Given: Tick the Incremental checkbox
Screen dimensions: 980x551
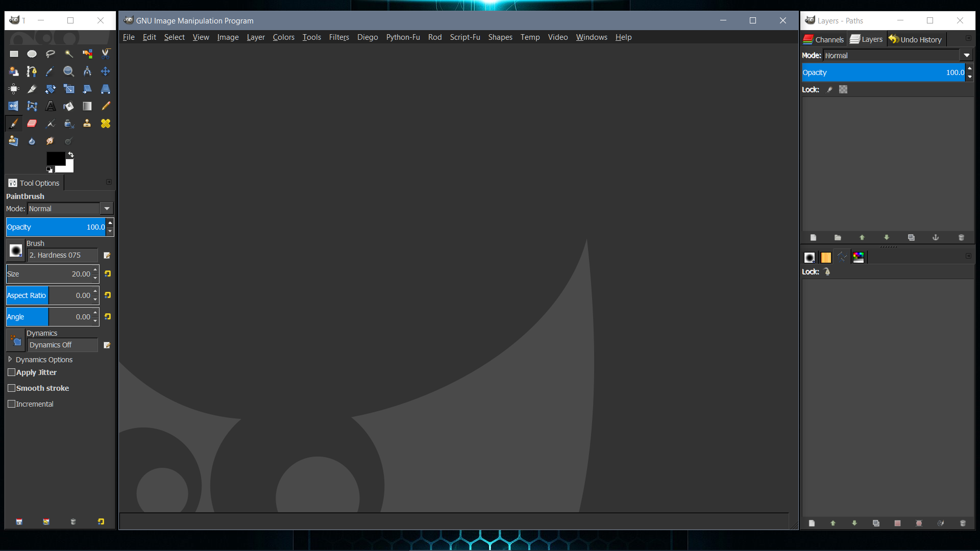Looking at the screenshot, I should (x=11, y=404).
